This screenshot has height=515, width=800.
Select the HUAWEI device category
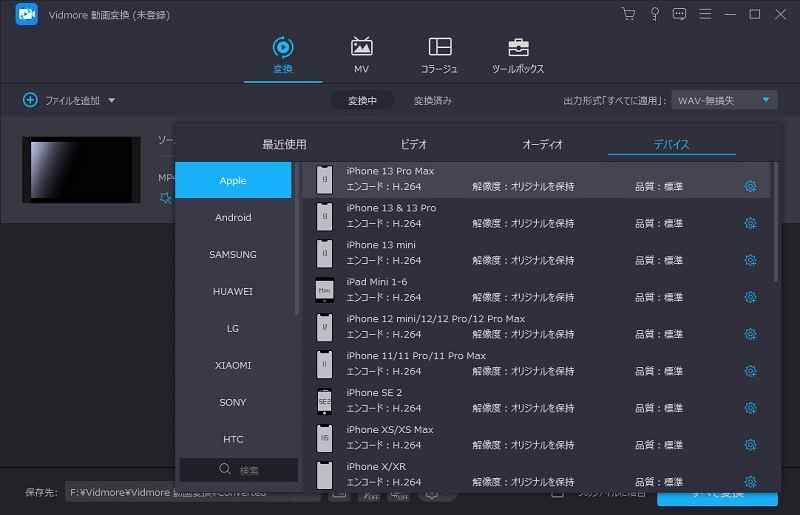[233, 291]
